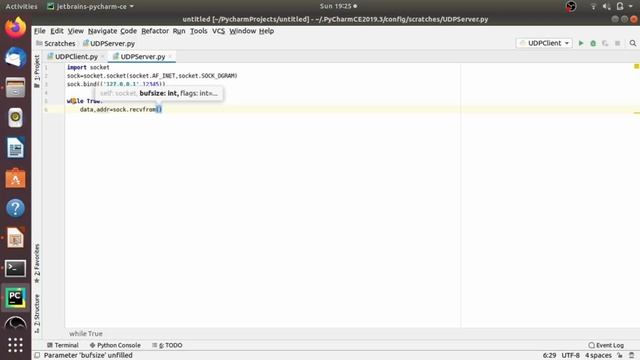
Task: Run with coverage icon in the toolbar
Action: tap(605, 43)
